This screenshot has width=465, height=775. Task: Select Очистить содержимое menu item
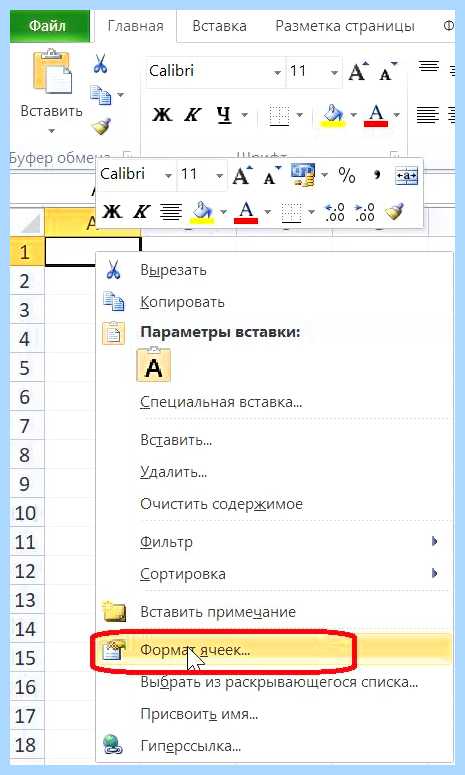[x=275, y=504]
